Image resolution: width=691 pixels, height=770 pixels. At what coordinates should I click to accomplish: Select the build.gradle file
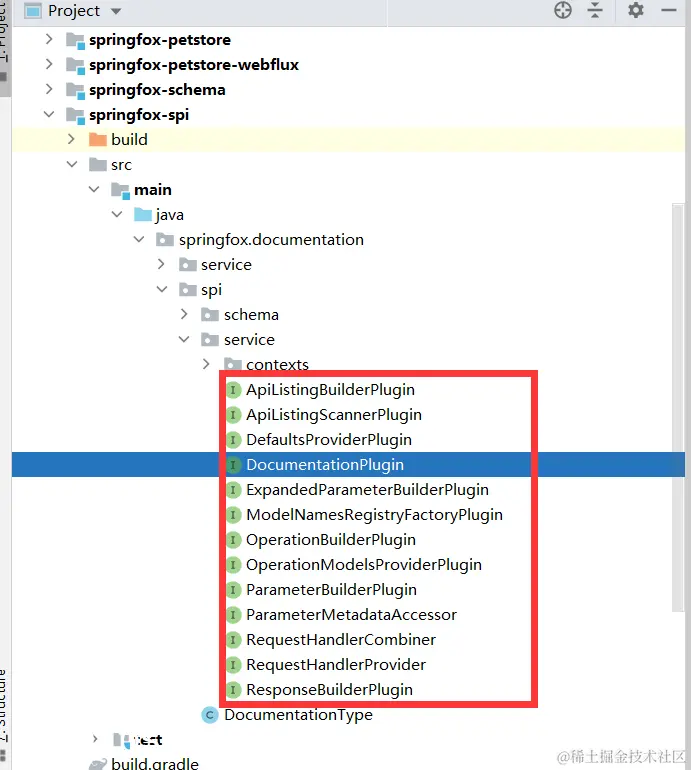click(x=155, y=763)
